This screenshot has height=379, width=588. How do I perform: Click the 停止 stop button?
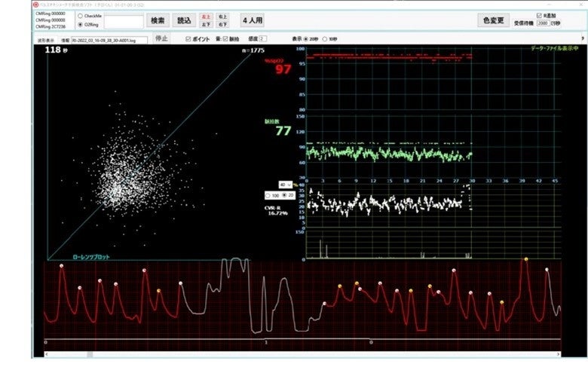[161, 38]
